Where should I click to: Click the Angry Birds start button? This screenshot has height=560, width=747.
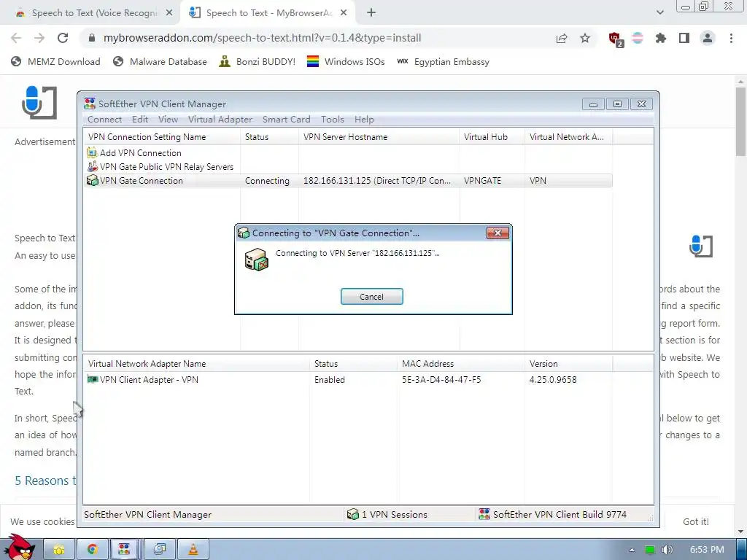coord(19,548)
